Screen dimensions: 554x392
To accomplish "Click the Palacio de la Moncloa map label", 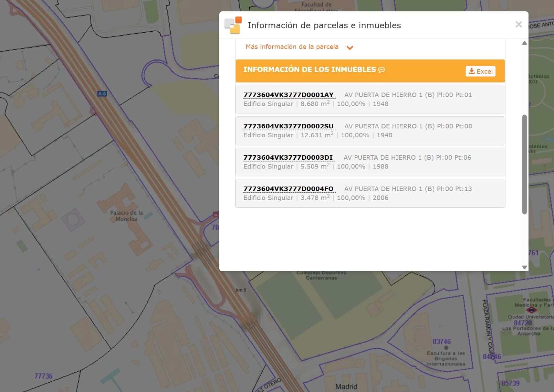I will (x=126, y=216).
